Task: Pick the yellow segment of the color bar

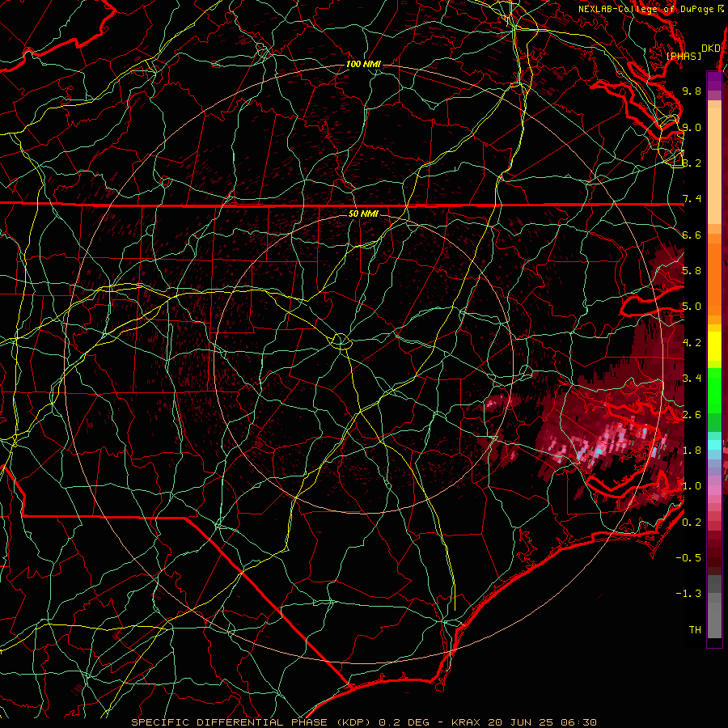Action: click(714, 346)
